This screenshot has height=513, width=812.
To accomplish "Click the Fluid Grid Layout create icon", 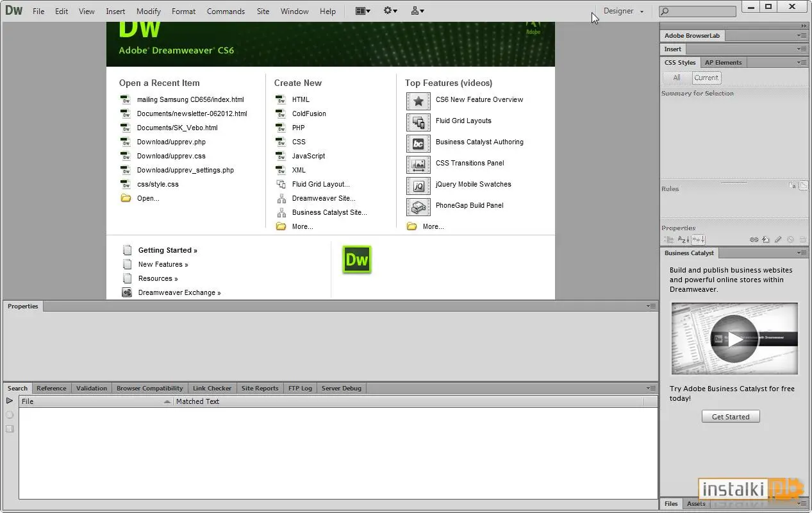I will point(281,184).
